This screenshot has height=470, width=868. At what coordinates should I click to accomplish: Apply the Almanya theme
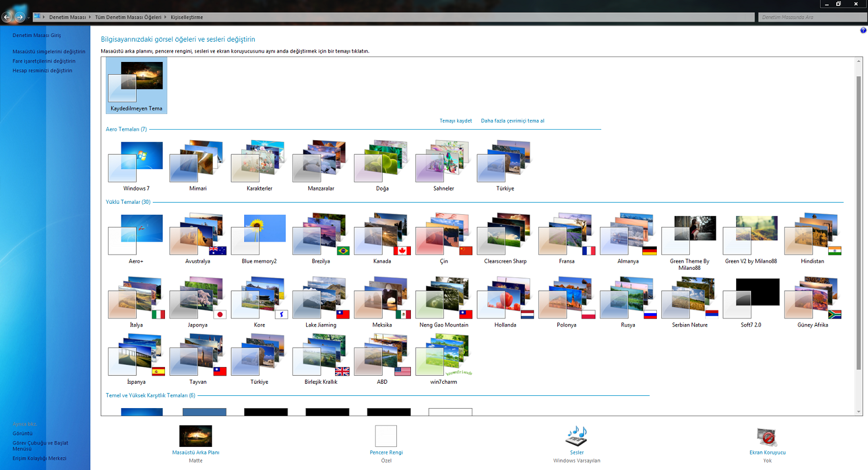[x=628, y=239]
